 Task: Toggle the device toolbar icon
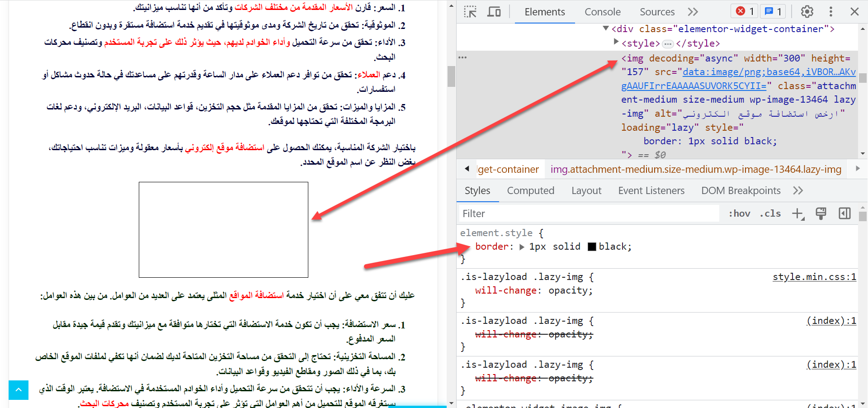[494, 12]
